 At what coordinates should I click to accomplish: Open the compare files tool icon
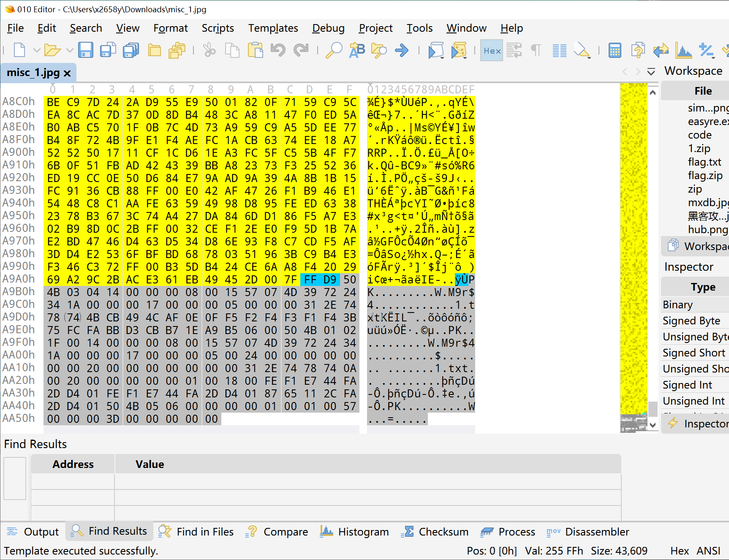(661, 50)
